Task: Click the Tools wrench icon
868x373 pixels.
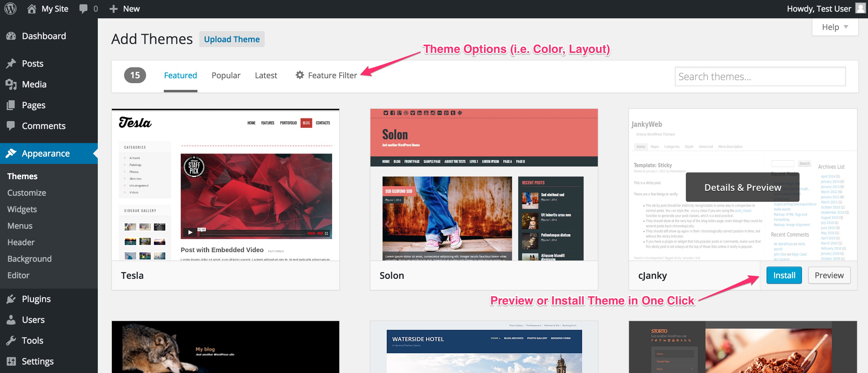Action: point(11,340)
